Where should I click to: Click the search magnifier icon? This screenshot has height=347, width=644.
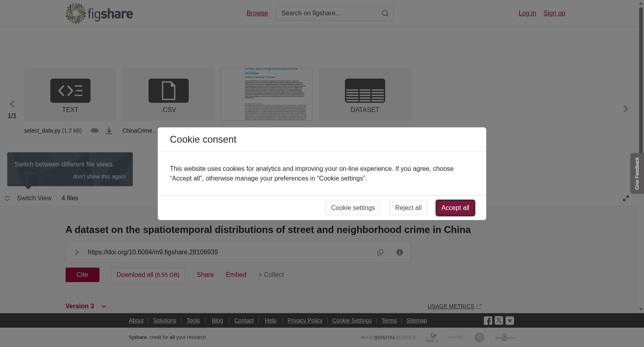(x=385, y=13)
